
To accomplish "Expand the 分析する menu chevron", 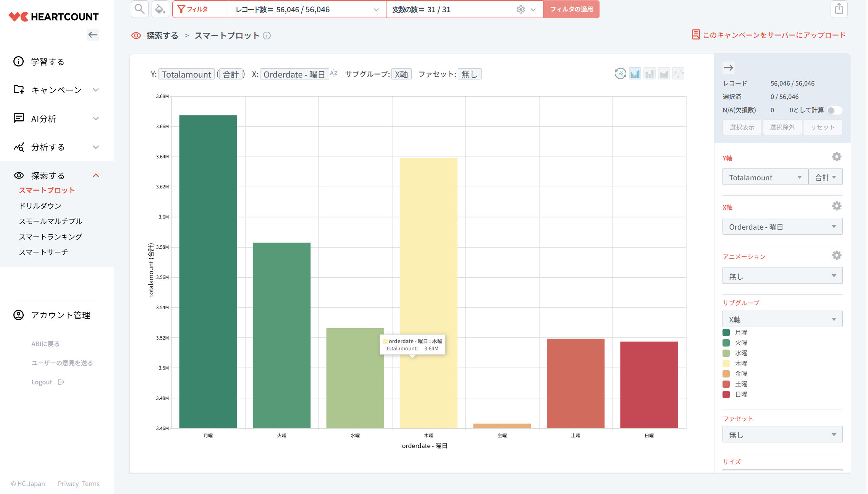I will click(x=96, y=147).
